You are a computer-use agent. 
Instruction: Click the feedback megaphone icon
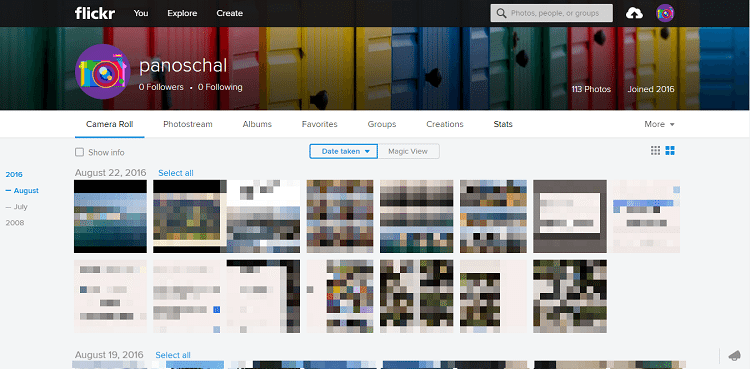pos(734,356)
